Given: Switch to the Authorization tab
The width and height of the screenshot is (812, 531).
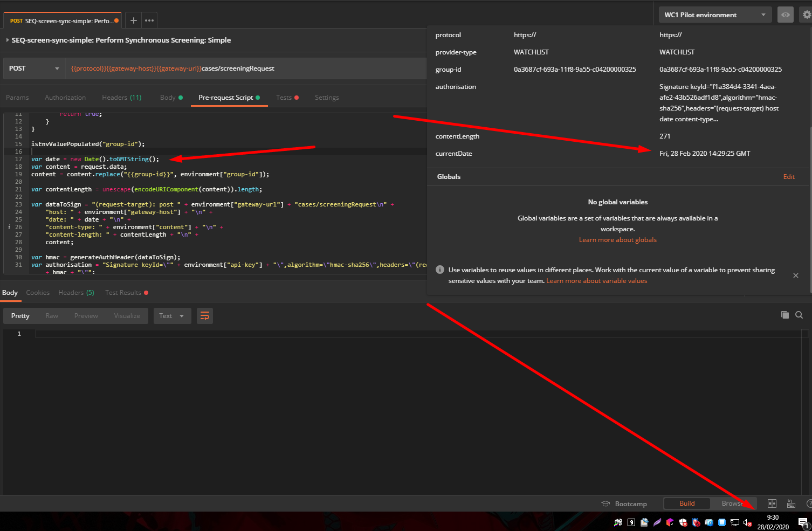Looking at the screenshot, I should click(x=65, y=98).
